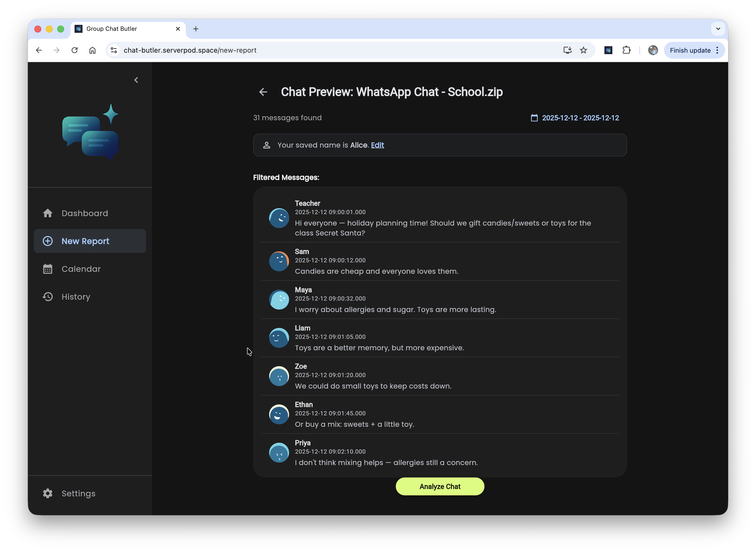Click Finish update button
This screenshot has height=552, width=756.
pyautogui.click(x=690, y=50)
